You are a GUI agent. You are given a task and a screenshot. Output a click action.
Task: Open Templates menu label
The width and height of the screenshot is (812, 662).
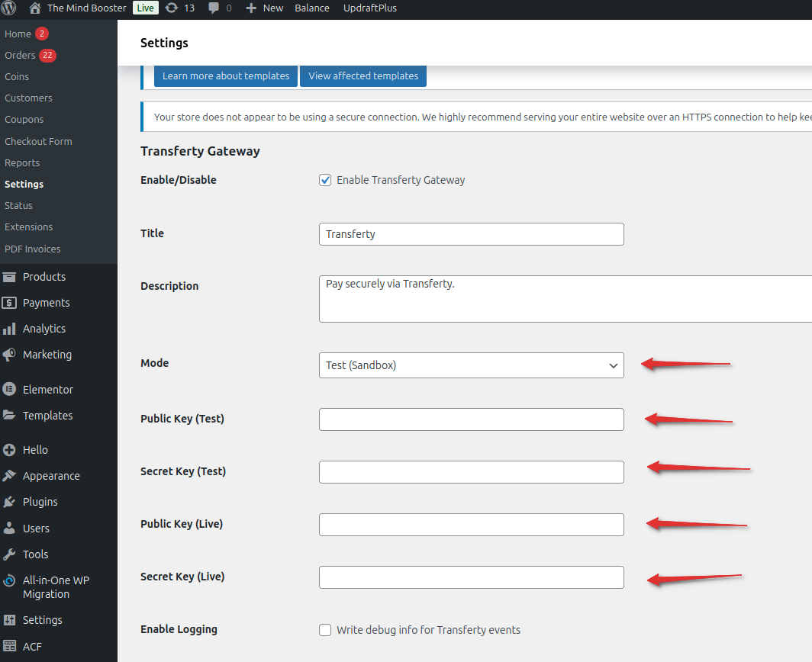(x=47, y=415)
